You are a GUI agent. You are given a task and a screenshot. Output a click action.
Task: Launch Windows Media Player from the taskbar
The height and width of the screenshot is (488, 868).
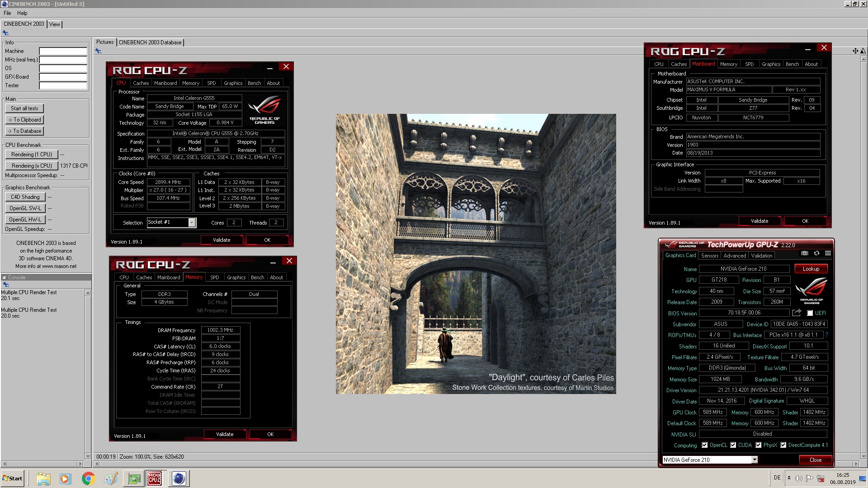(66, 479)
